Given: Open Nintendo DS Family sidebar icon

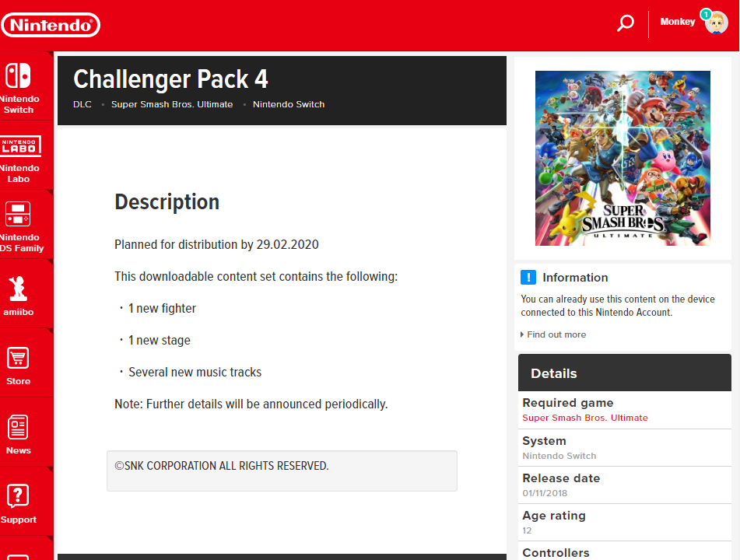Looking at the screenshot, I should click(18, 214).
